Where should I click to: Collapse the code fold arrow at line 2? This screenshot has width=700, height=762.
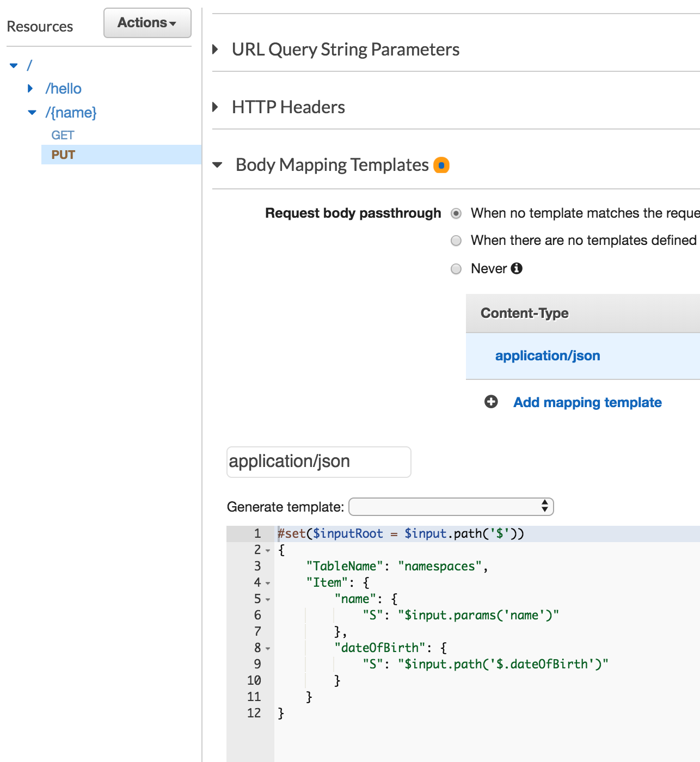pyautogui.click(x=267, y=550)
